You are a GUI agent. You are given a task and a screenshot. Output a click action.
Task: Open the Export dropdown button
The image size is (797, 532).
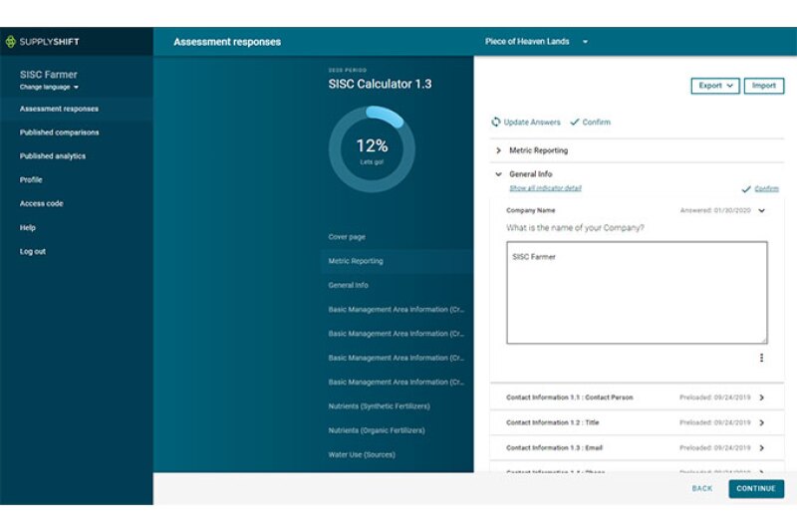[x=715, y=86]
